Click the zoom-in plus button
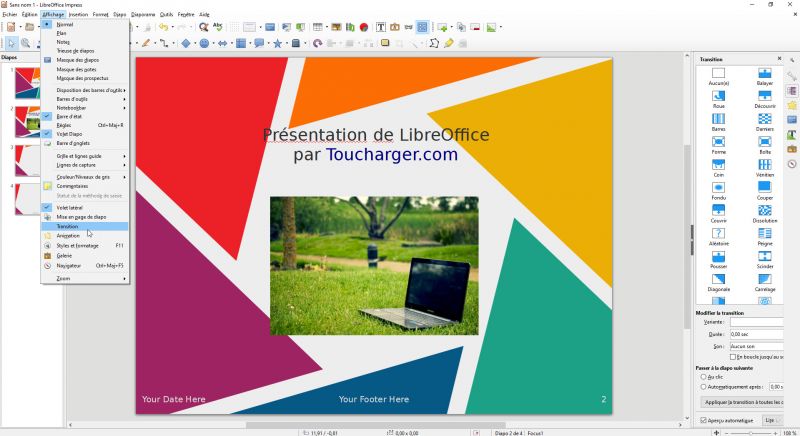800x436 pixels. [x=778, y=432]
